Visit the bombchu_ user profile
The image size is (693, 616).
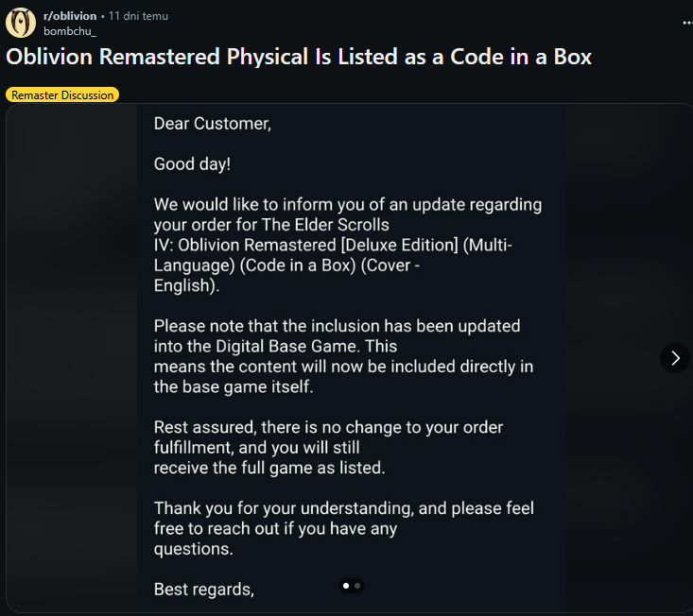coord(70,30)
